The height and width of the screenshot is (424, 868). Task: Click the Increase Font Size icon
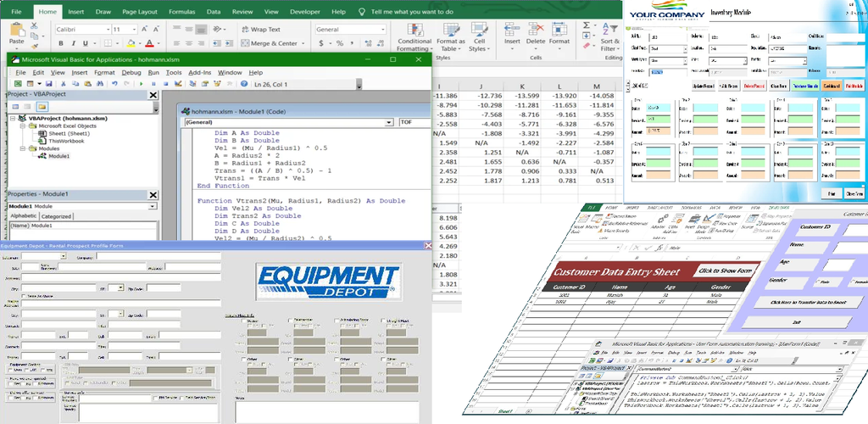144,30
